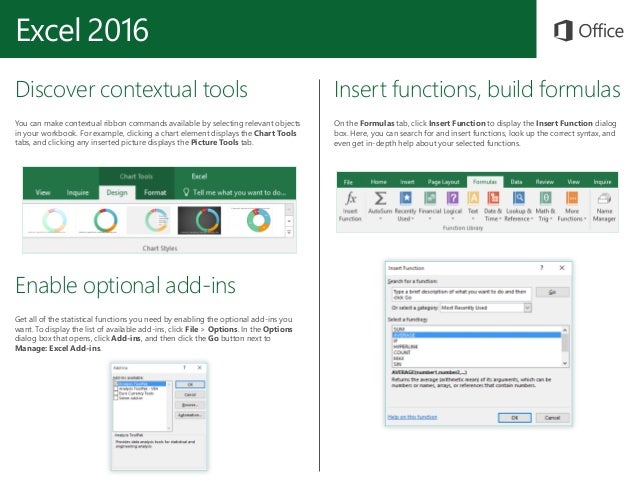Screen dimensions: 638x493
Task: Open the Recently Used functions icon
Action: point(406,198)
